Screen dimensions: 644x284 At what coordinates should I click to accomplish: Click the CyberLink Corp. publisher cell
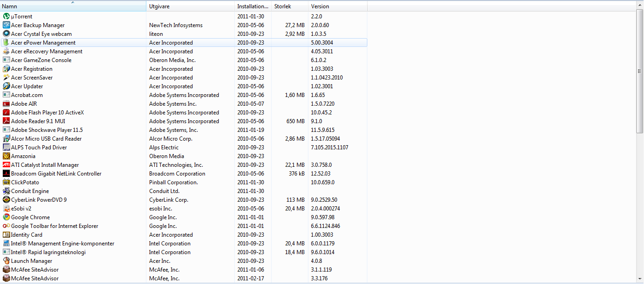point(168,200)
